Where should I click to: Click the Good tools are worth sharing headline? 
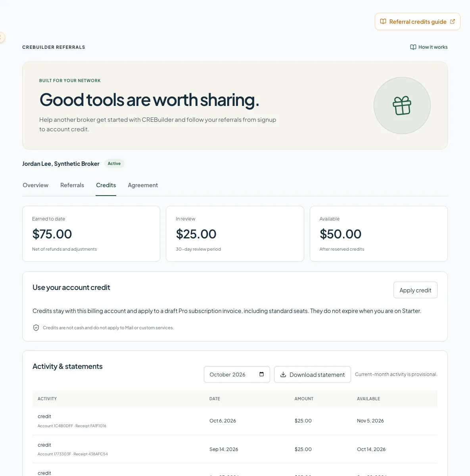(149, 100)
